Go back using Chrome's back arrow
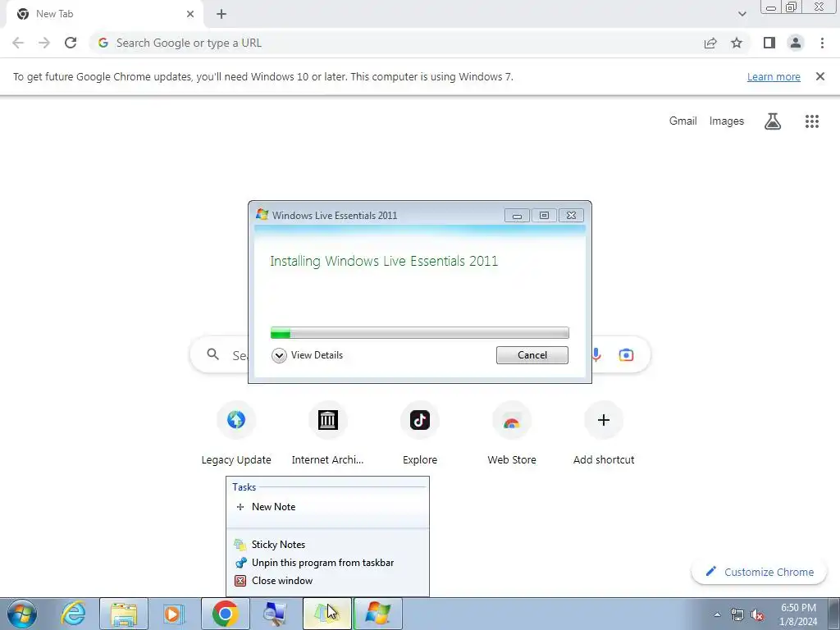This screenshot has height=630, width=840. (18, 43)
